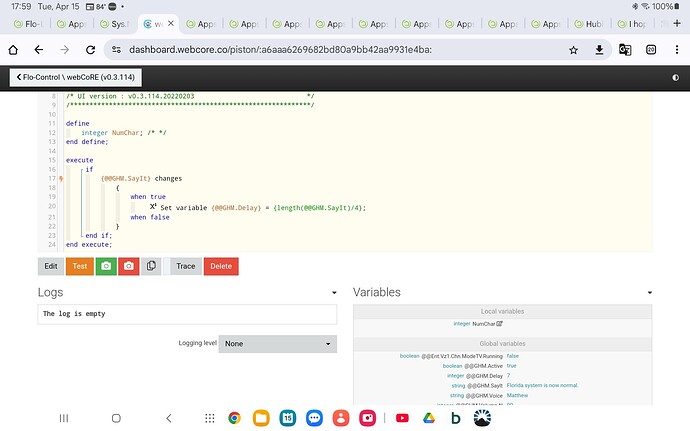Select the {@@GHM.SayIt} changes condition
Viewport: 690px width, 431px height.
point(141,178)
